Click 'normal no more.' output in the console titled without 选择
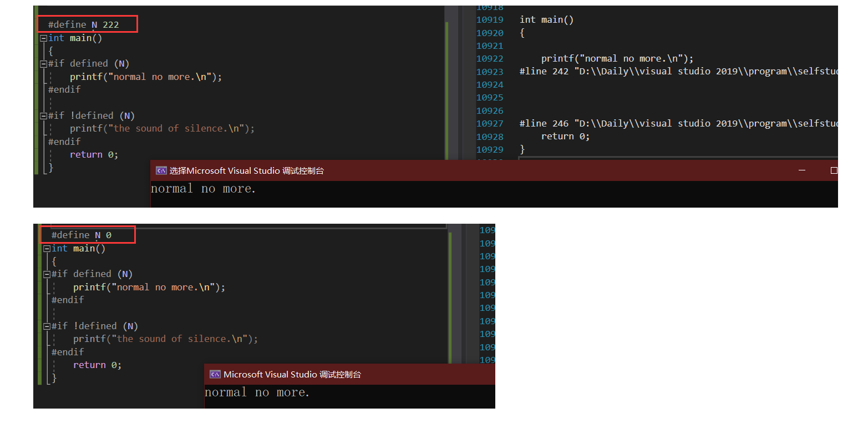The width and height of the screenshot is (868, 423). (257, 392)
